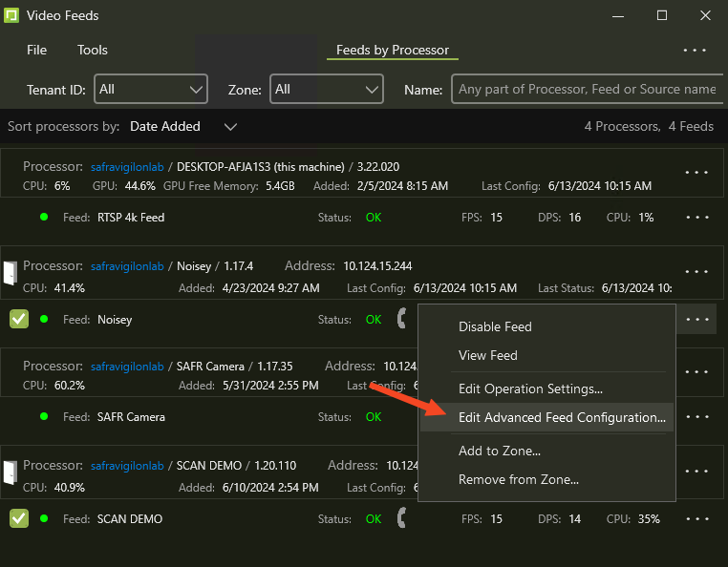728x567 pixels.
Task: Uncheck the Noisey feed checkbox
Action: tap(19, 319)
